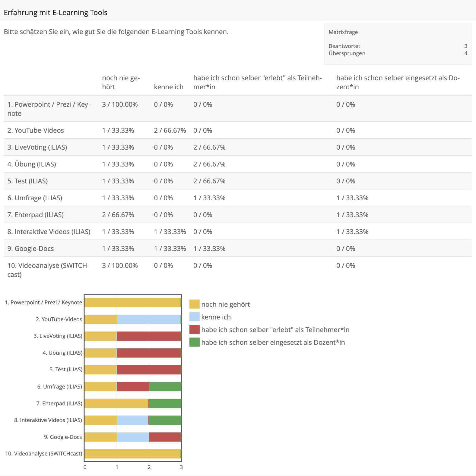Viewport: 476px width, 476px height.
Task: Click the yellow bar segment for Ehterpad (ILIAS)
Action: pyautogui.click(x=116, y=403)
